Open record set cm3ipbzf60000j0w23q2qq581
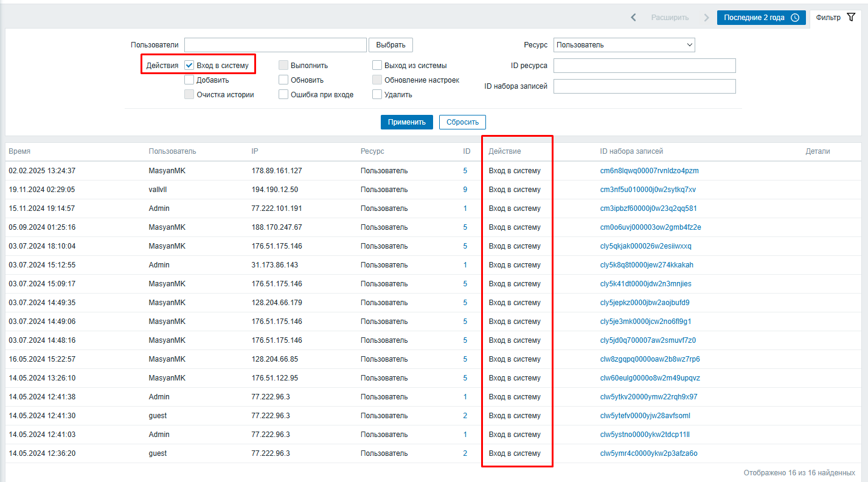The height and width of the screenshot is (482, 868). point(648,208)
